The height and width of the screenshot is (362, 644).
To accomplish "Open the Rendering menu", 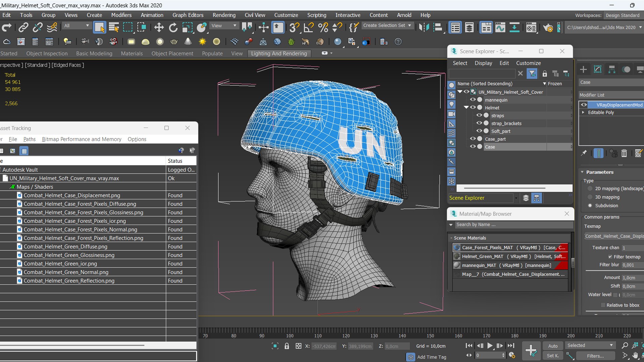I will point(224,15).
